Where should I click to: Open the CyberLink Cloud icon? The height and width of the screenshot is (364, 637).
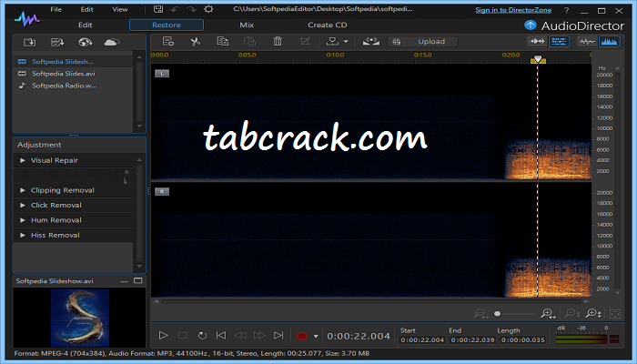pyautogui.click(x=112, y=42)
